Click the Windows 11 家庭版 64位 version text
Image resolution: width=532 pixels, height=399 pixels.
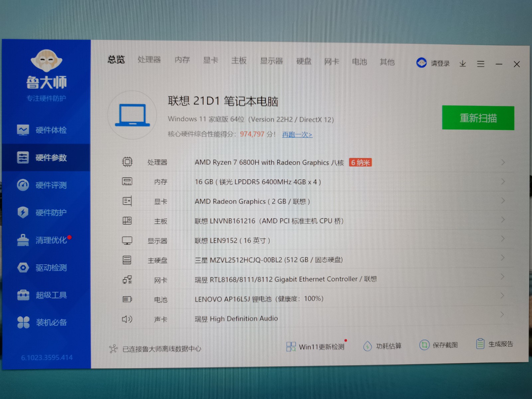point(251,119)
